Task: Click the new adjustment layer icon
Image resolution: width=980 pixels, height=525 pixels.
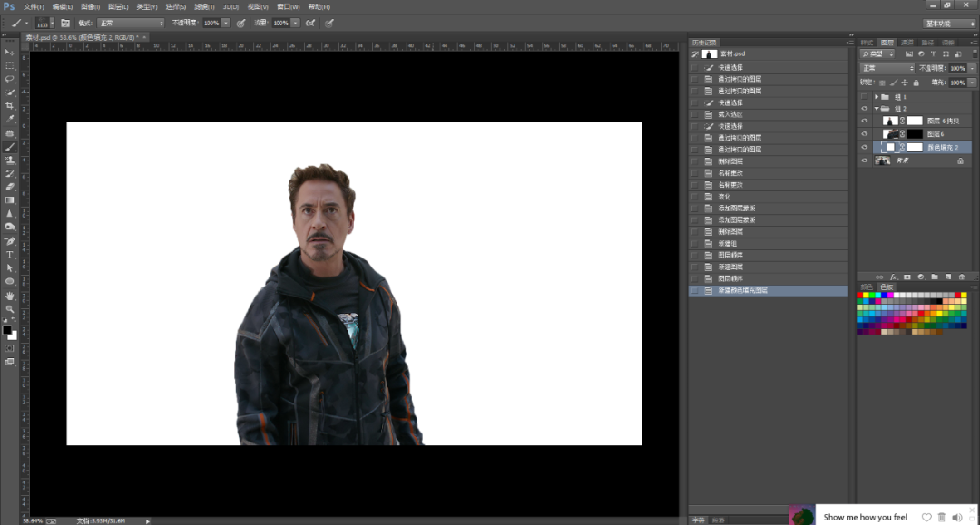Action: click(921, 277)
